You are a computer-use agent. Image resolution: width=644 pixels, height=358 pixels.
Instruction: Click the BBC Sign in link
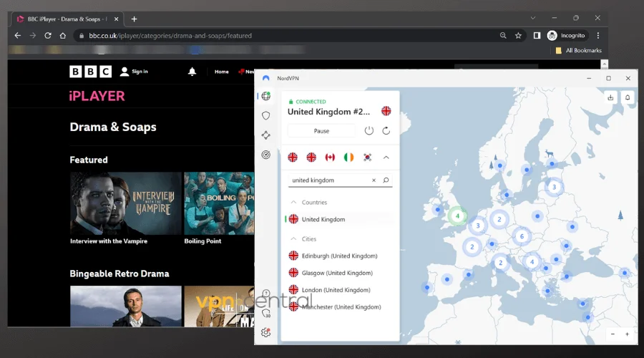click(x=134, y=72)
